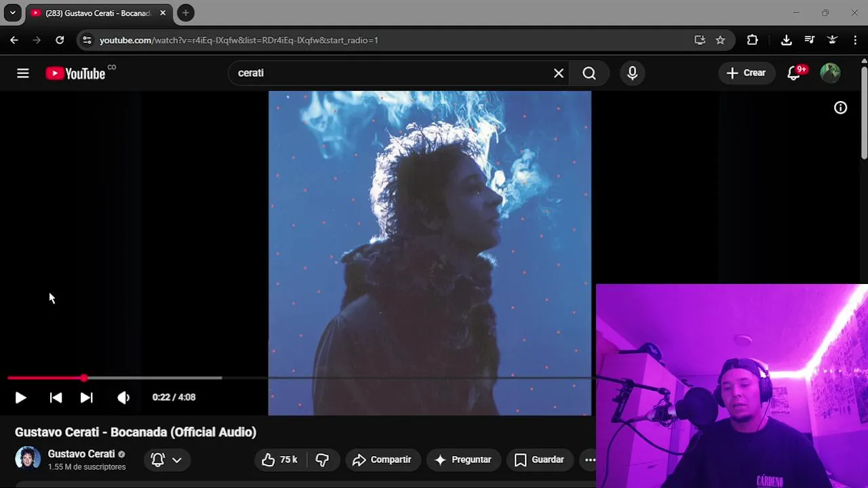This screenshot has width=868, height=488.
Task: Open the Gustavo Cerati channel name link
Action: point(81,454)
